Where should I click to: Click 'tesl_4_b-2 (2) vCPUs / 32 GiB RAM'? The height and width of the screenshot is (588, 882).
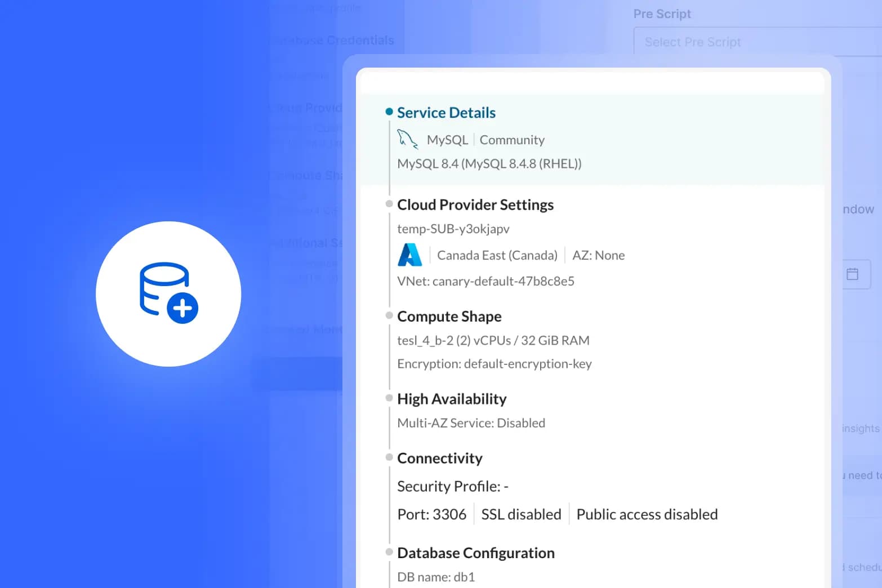tap(493, 340)
